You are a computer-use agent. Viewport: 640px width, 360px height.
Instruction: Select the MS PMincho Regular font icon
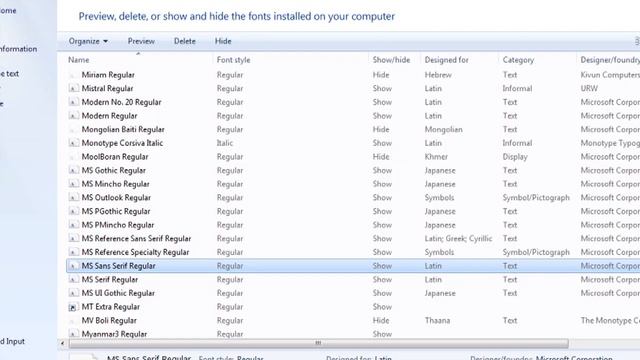(73, 225)
